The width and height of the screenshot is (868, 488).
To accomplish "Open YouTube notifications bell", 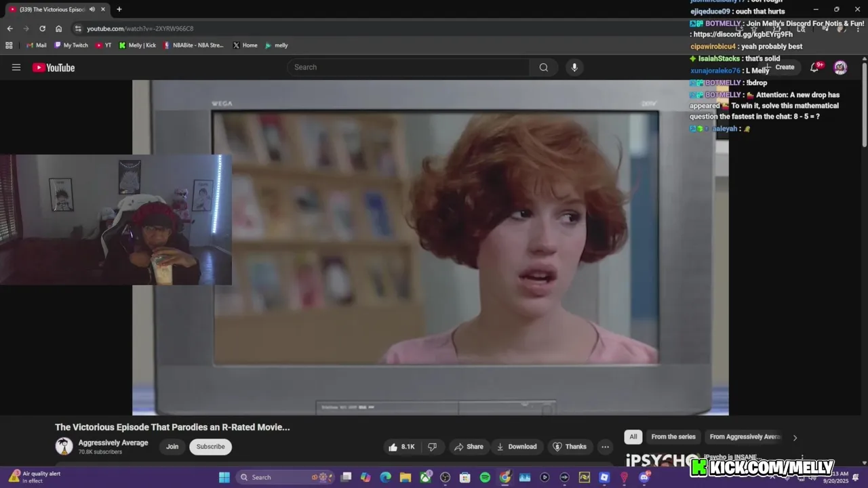I will click(815, 67).
